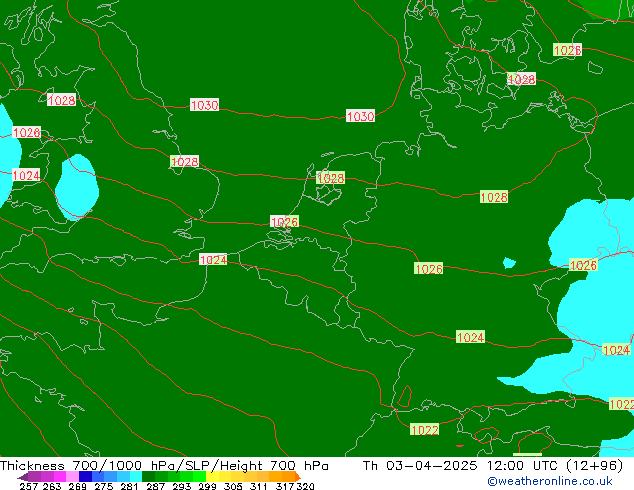Click the purple arrow tip starting the legend

click(x=23, y=477)
